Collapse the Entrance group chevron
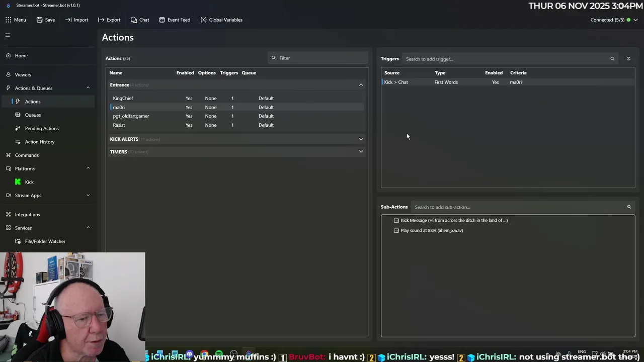The height and width of the screenshot is (362, 644). pos(361,85)
